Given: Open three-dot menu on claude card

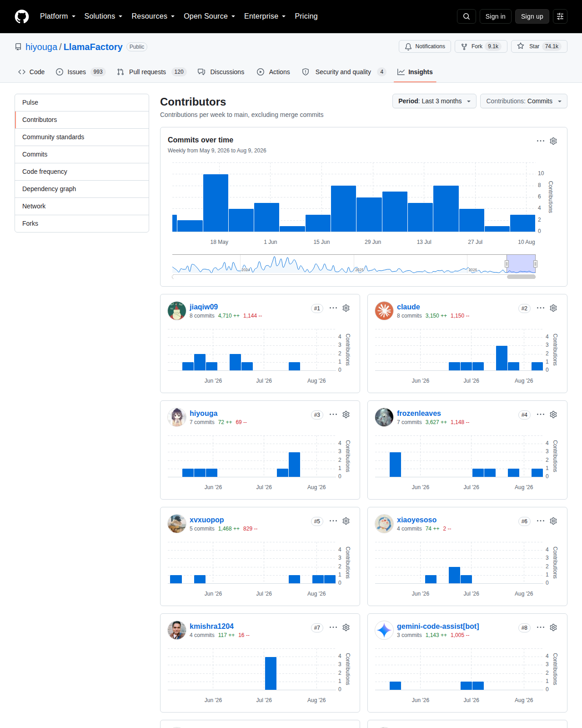Looking at the screenshot, I should tap(541, 308).
